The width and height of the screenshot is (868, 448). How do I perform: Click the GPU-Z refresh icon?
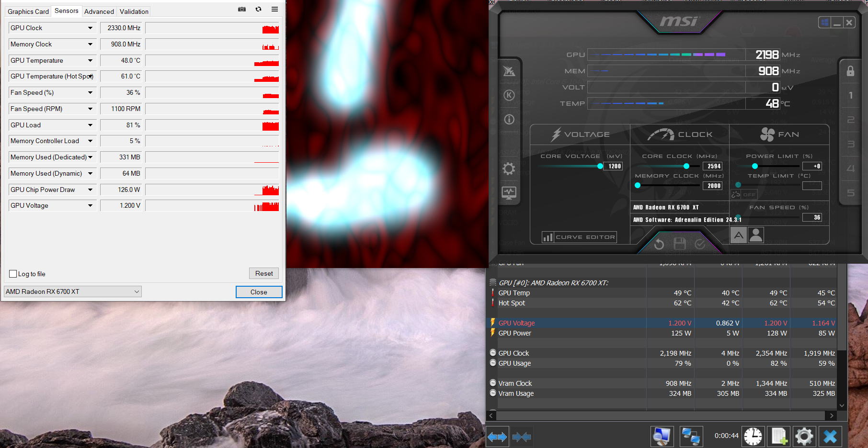(258, 9)
